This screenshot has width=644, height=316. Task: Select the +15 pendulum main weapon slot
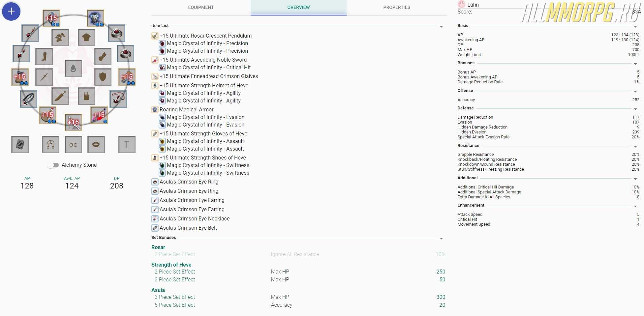[x=47, y=115]
